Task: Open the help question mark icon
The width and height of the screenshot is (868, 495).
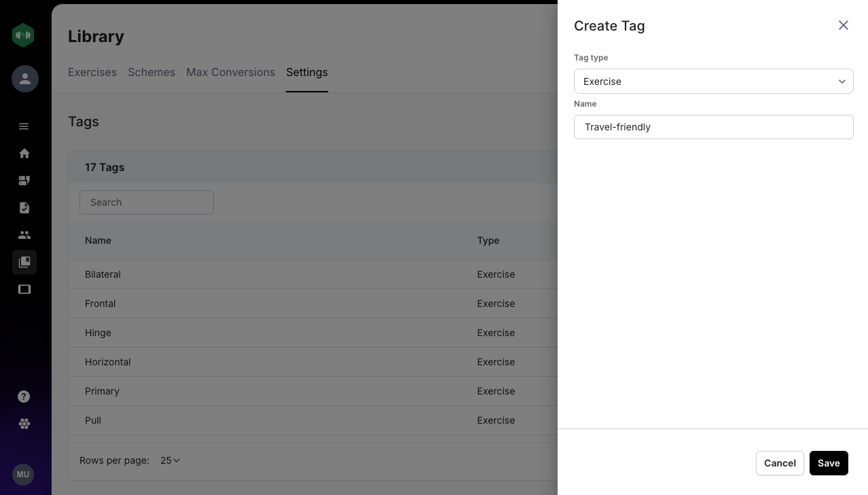Action: click(x=24, y=397)
